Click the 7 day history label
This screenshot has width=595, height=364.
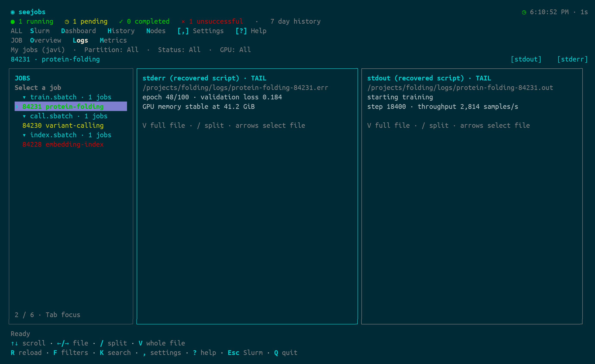click(x=295, y=22)
